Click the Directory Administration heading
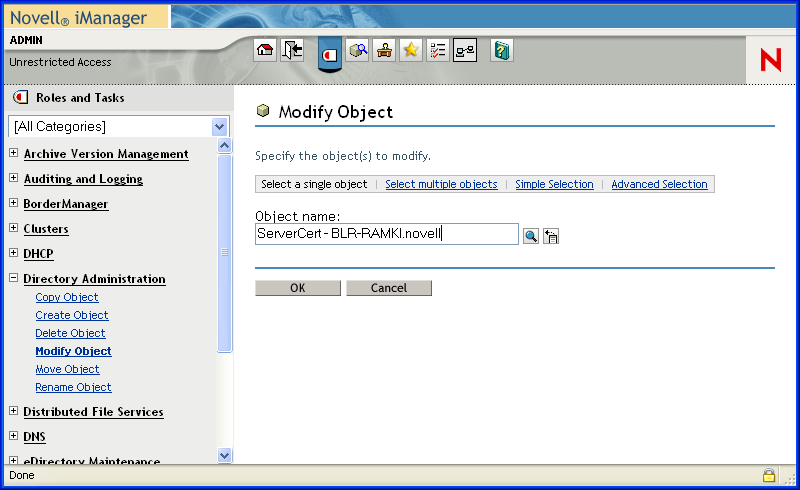 [x=94, y=279]
